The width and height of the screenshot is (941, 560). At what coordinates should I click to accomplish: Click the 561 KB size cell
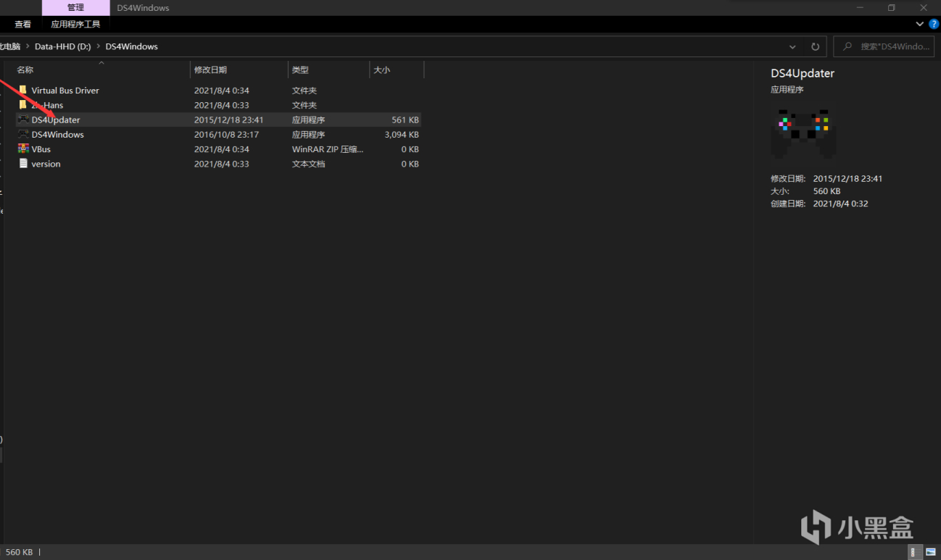pos(405,120)
